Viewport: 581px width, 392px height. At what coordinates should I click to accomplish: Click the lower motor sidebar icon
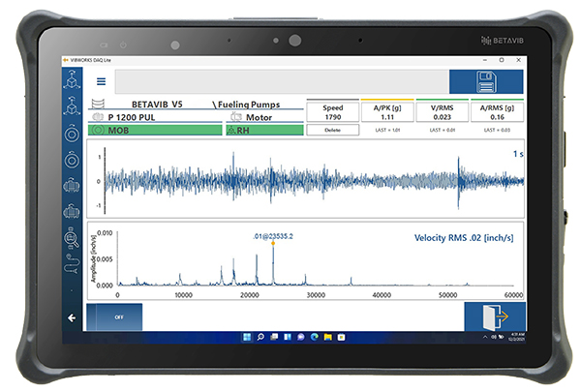tap(72, 211)
